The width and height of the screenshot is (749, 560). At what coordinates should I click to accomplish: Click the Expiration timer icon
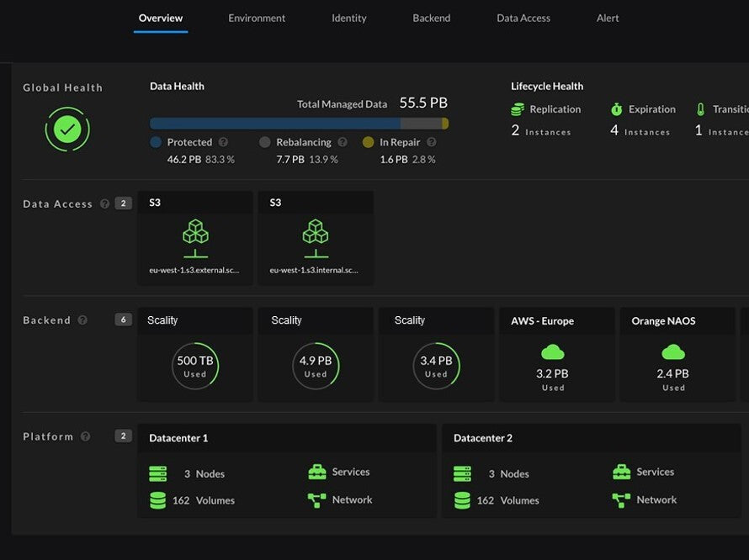[616, 109]
